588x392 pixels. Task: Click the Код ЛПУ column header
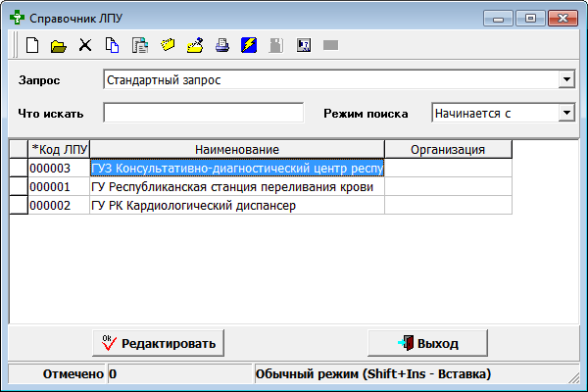click(59, 149)
